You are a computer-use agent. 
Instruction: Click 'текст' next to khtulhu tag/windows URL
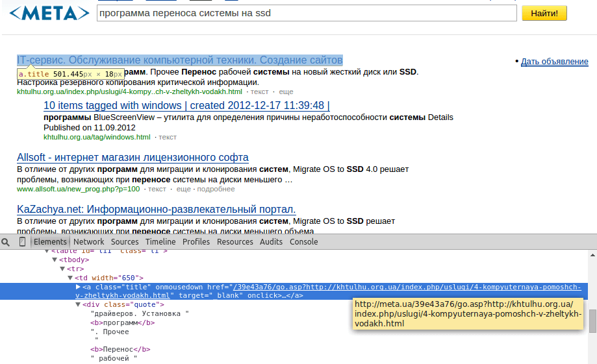(168, 137)
